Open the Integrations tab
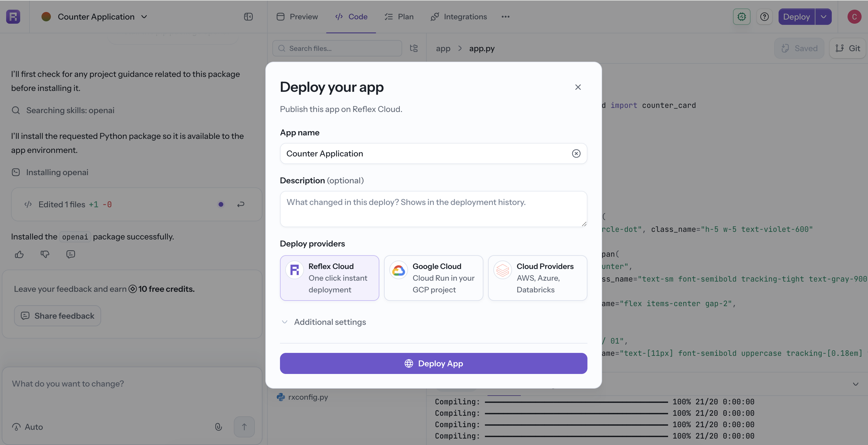 tap(459, 16)
